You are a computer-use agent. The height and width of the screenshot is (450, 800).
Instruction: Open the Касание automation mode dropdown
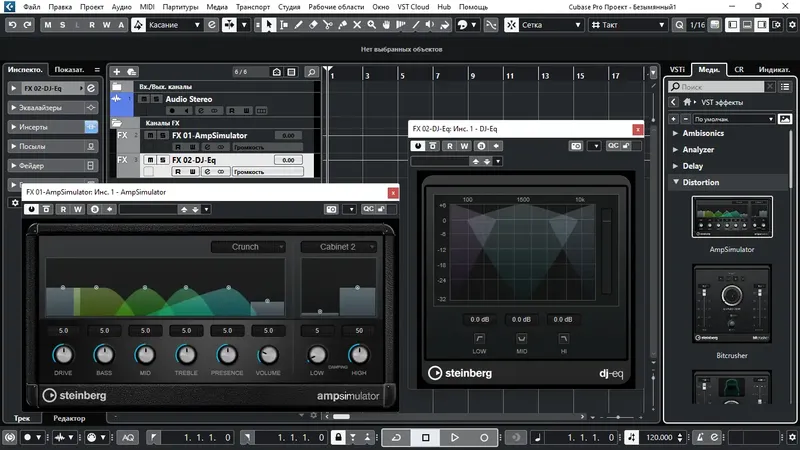point(173,24)
